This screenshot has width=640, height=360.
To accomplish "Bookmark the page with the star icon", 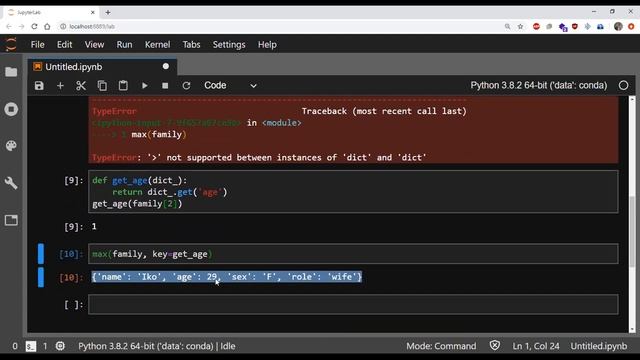I will coord(520,27).
